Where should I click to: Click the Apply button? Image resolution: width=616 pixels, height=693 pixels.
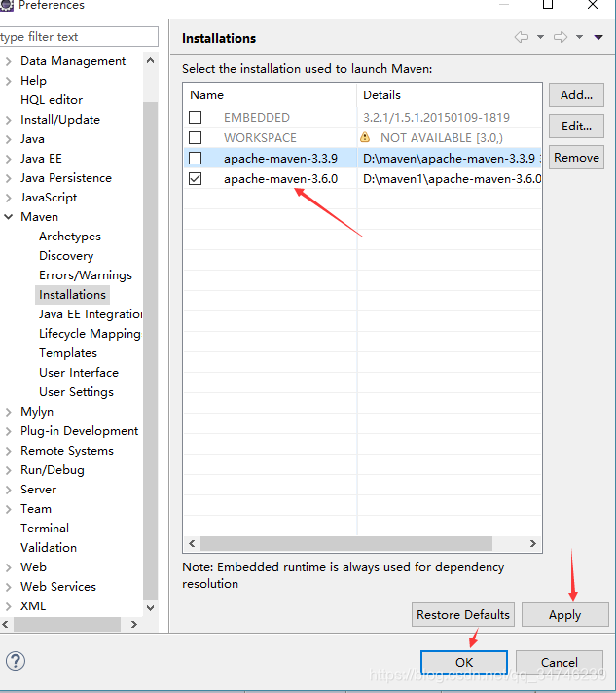coord(565,615)
